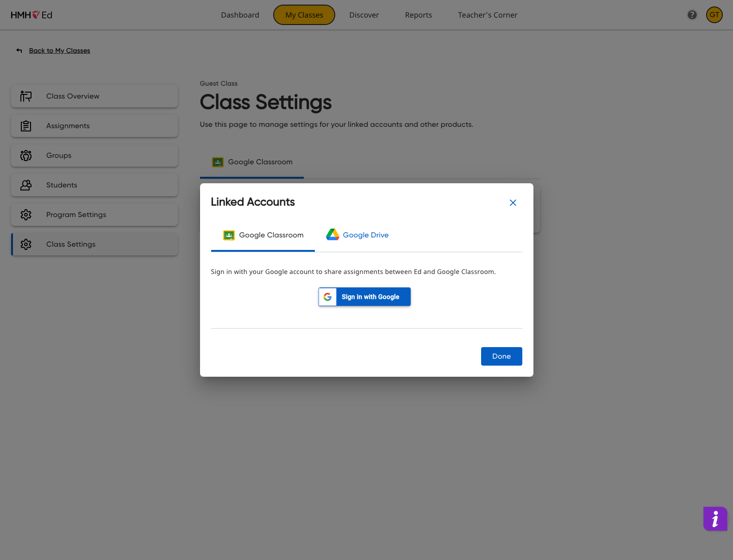Click the Guest Class label
The image size is (733, 560).
[x=219, y=83]
